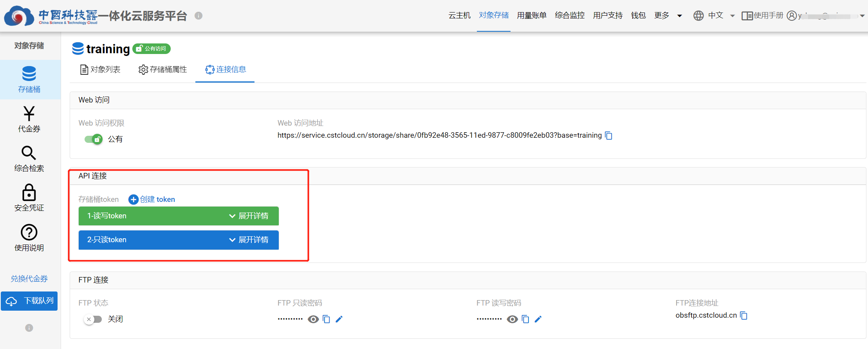Click the China Science & Technology Cloud logo

click(51, 16)
